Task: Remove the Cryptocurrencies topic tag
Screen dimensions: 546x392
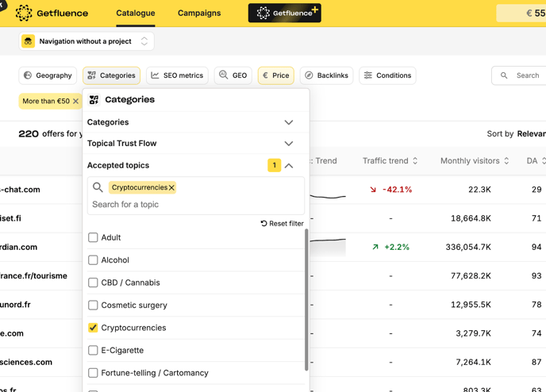Action: 171,188
